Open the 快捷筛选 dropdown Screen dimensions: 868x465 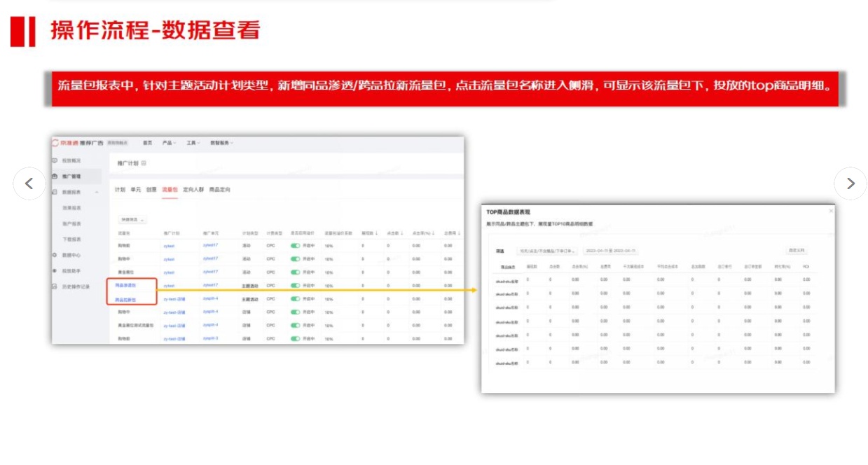point(132,220)
